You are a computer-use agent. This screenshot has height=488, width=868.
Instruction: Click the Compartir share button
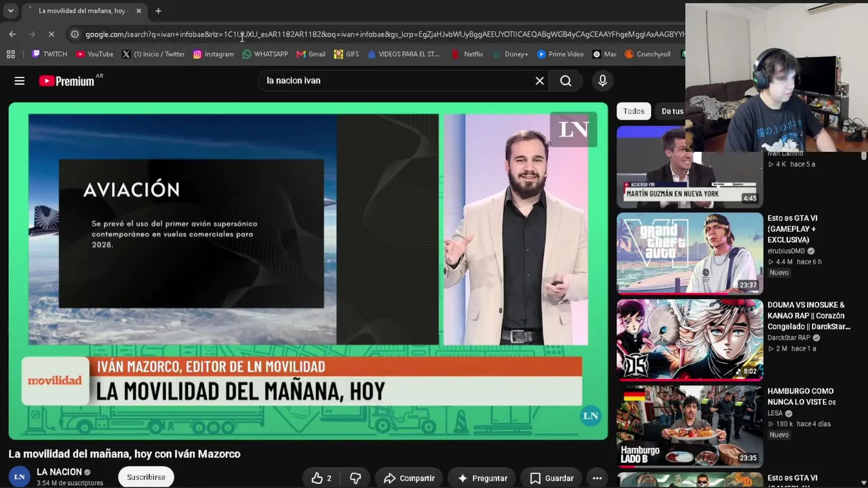click(409, 478)
